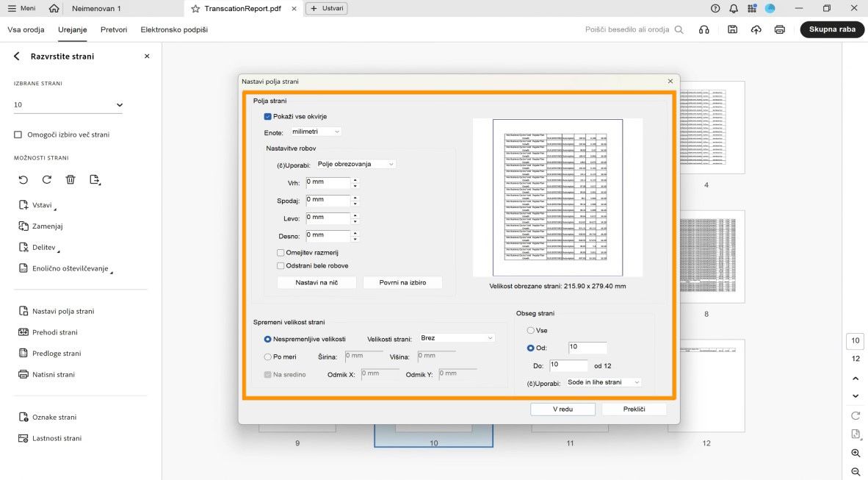Decrease the Desno margin stepper
Image resolution: width=868 pixels, height=480 pixels.
click(x=355, y=239)
